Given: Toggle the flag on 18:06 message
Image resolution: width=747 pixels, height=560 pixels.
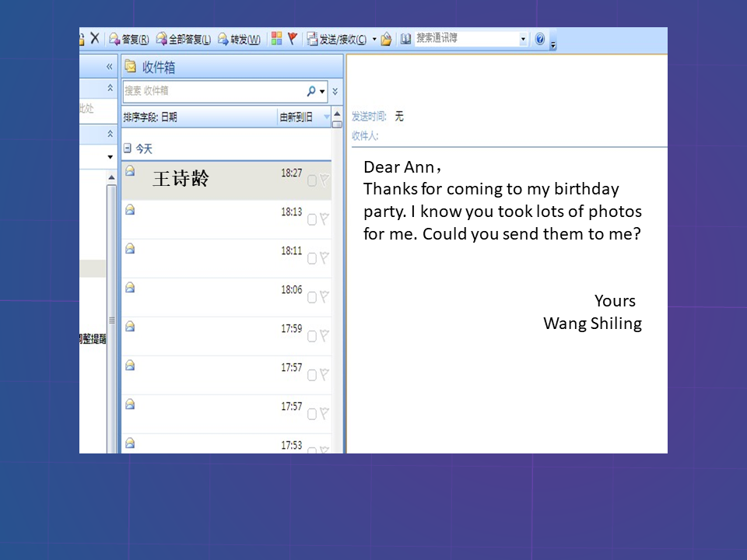Looking at the screenshot, I should 324,297.
